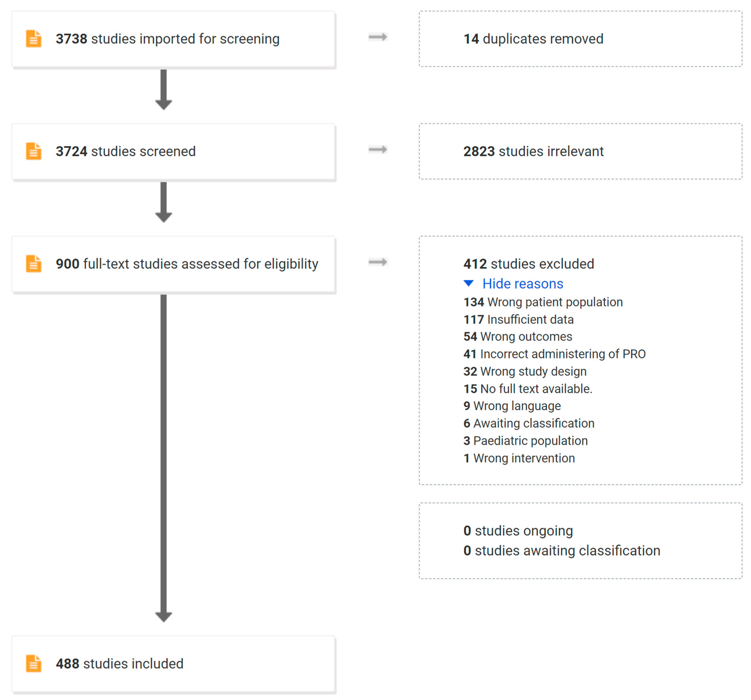Collapse reasons using the blue triangle
The image size is (751, 700).
[x=468, y=283]
